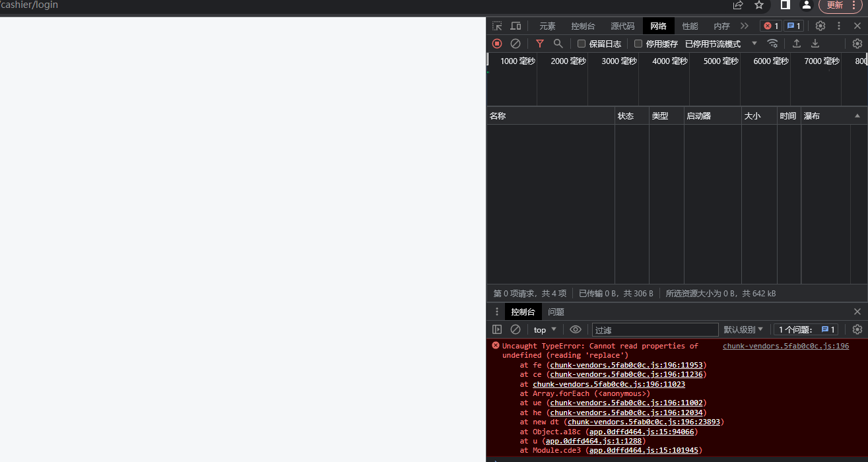Image resolution: width=868 pixels, height=462 pixels.
Task: Open link chunk-vendors.5fab0c0c.js:196:11953
Action: tap(627, 365)
